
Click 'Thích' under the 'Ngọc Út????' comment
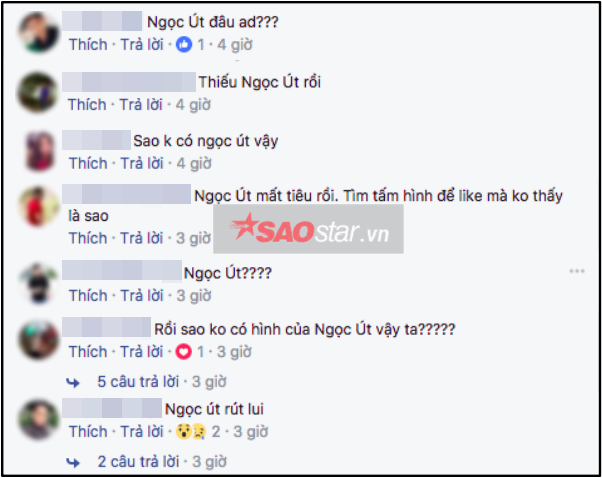tap(88, 296)
